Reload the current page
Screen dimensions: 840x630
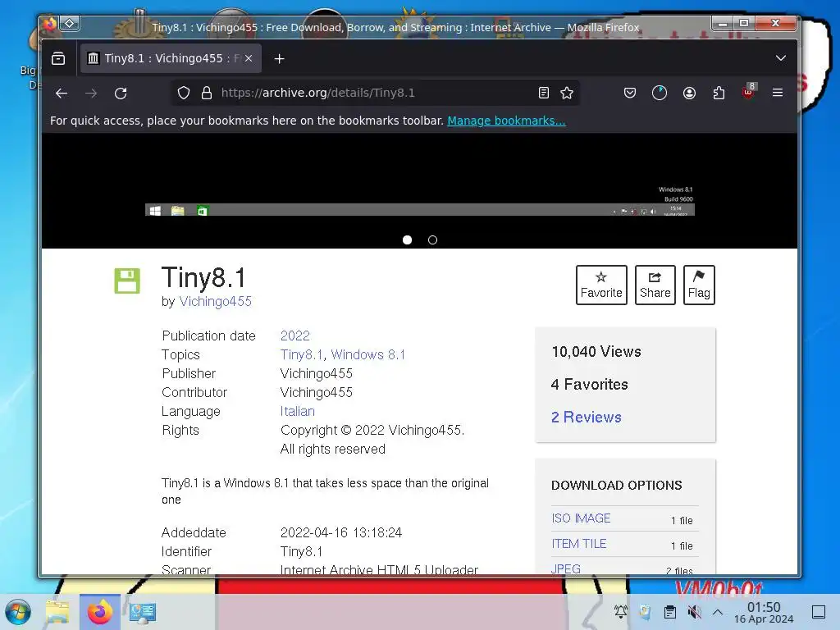coord(121,94)
